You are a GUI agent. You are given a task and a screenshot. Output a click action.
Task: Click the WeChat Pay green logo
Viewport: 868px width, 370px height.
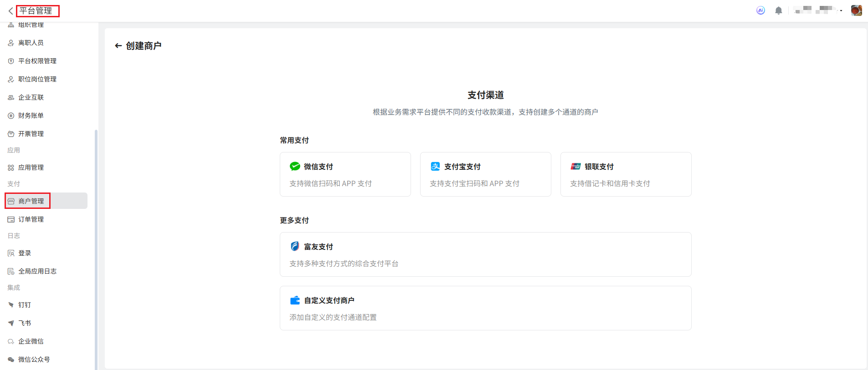tap(295, 167)
